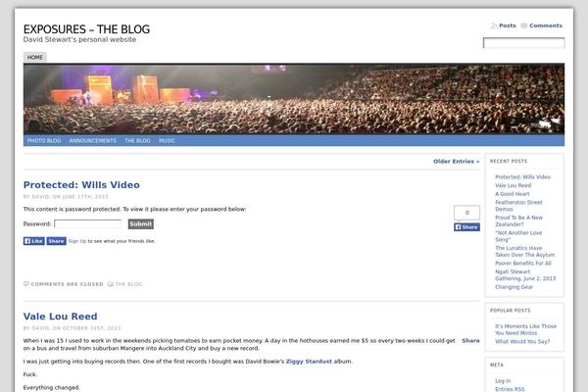The image size is (588, 392).
Task: Click the Comments feed icon
Action: coord(524,25)
